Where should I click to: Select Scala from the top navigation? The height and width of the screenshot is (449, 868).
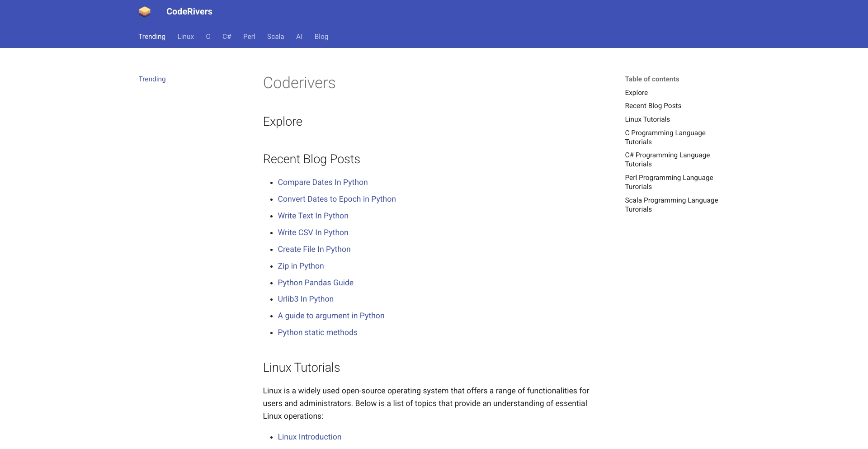(275, 36)
